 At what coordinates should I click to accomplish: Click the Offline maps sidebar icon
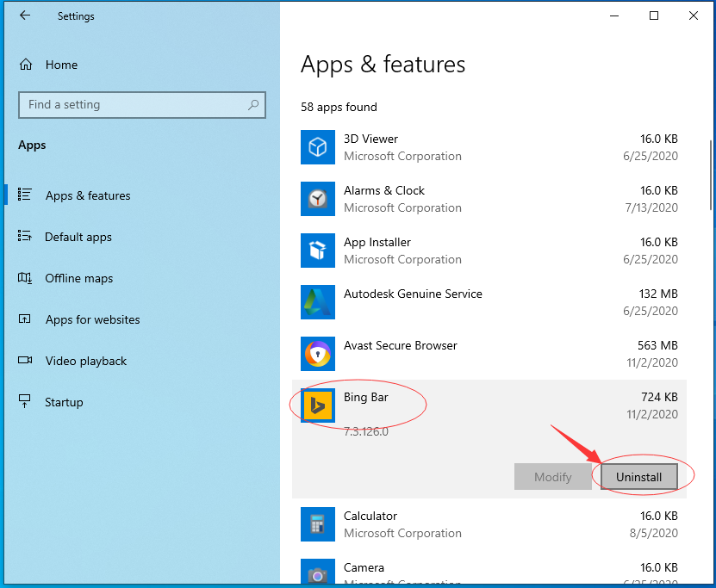point(24,277)
